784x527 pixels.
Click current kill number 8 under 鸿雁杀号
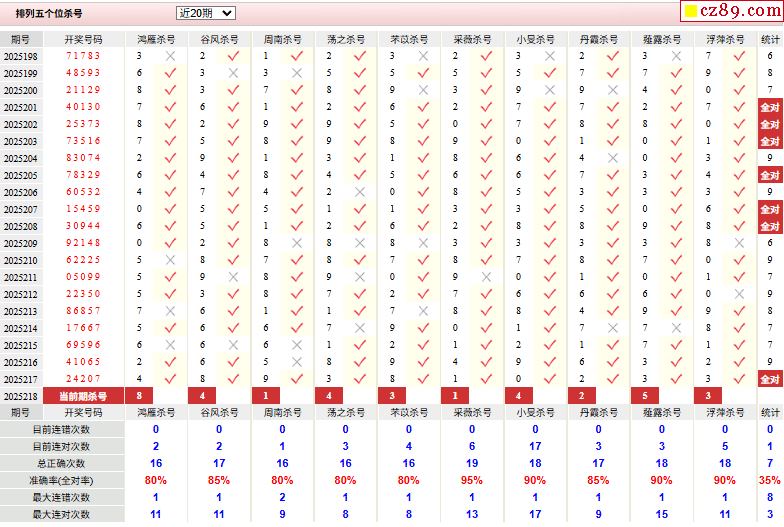click(x=139, y=396)
